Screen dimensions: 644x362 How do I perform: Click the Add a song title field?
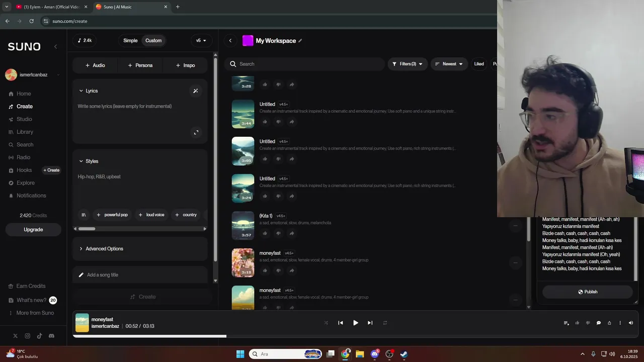coord(140,275)
